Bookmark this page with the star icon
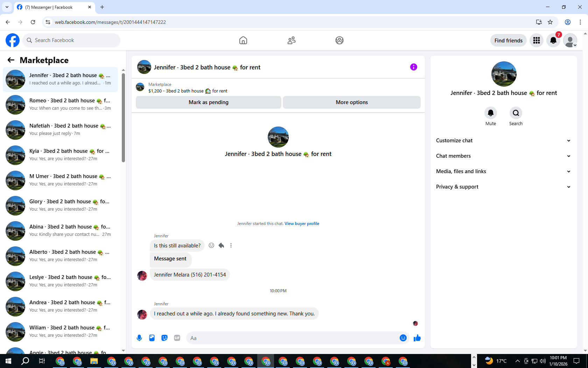588x368 pixels. pos(550,22)
